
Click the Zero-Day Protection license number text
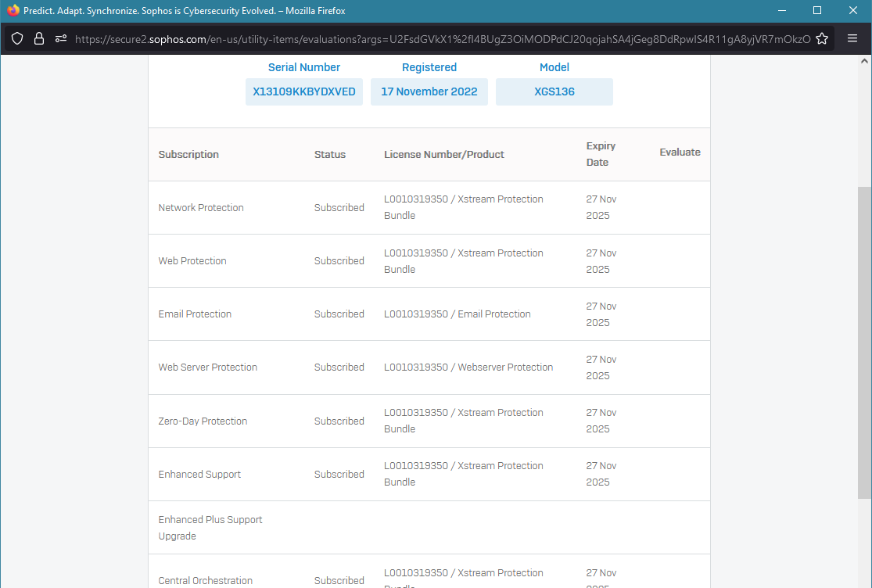463,421
